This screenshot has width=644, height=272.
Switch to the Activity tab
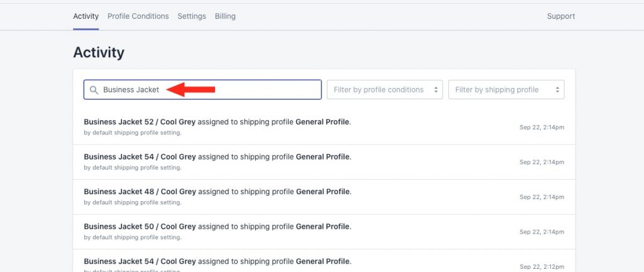coord(86,16)
